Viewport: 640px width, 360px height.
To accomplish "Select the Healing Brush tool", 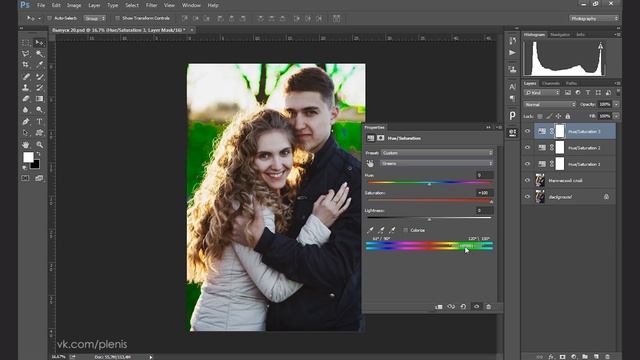I will (25, 76).
